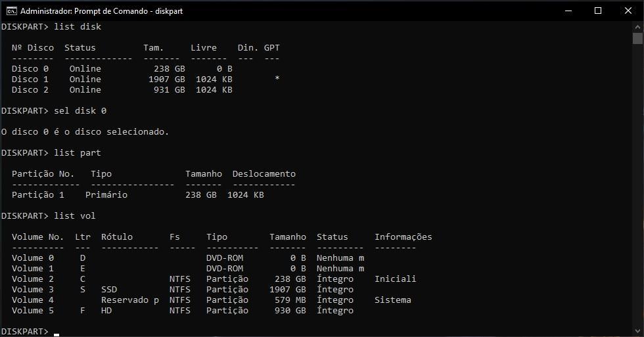
Task: Click the scrollbar down arrow
Action: click(637, 330)
